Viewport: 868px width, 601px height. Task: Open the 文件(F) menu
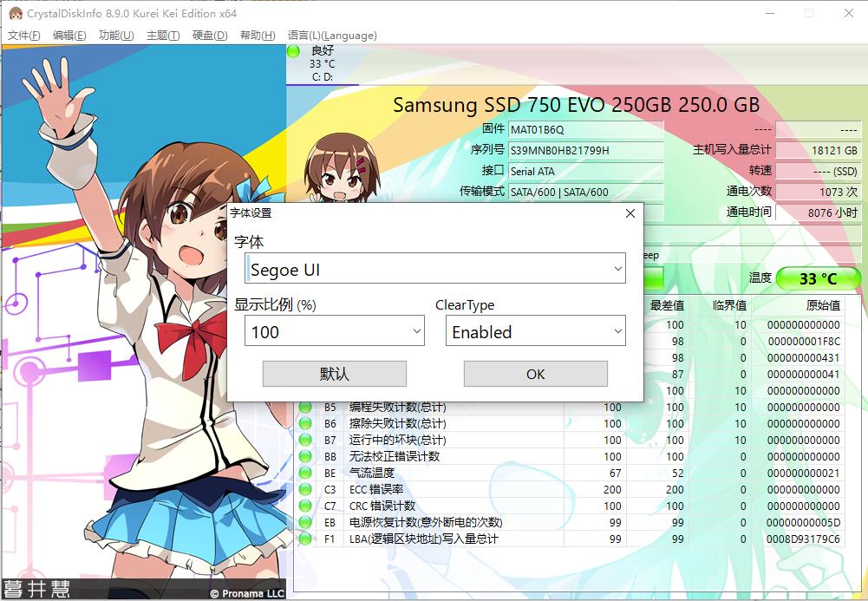pos(23,36)
